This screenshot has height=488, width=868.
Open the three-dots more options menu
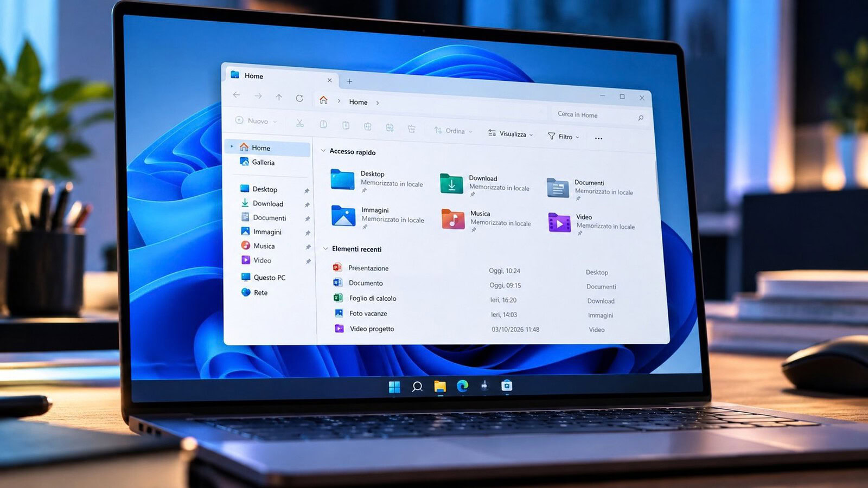598,138
